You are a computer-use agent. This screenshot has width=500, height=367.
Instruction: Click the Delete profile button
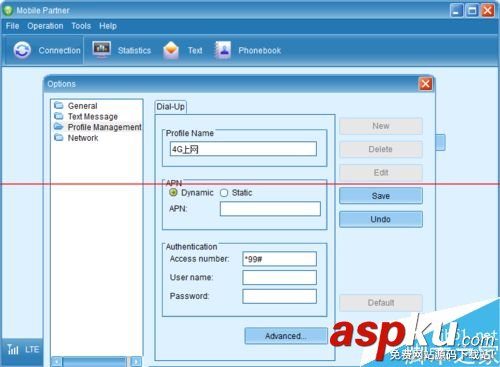click(x=381, y=149)
